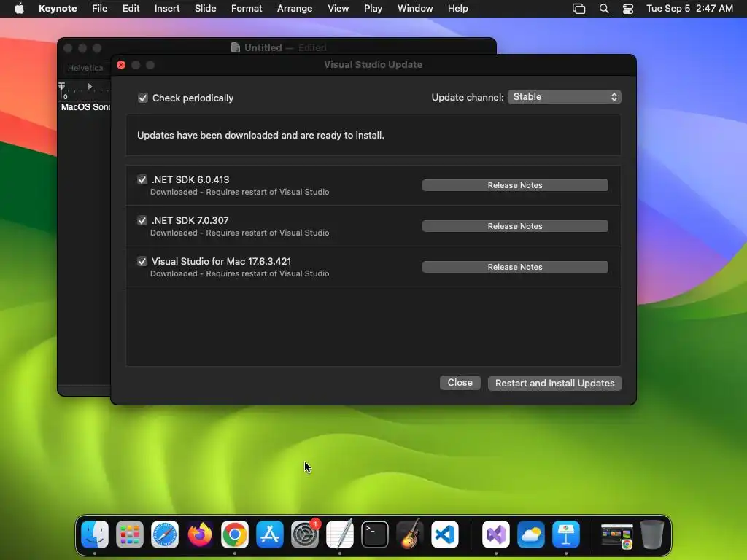Open the Play menu
This screenshot has width=747, height=560.
pyautogui.click(x=373, y=9)
